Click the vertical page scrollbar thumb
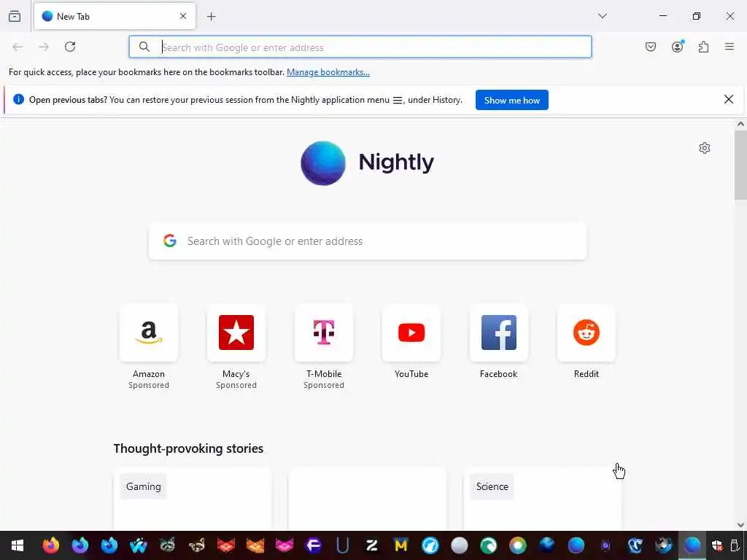 coord(740,166)
